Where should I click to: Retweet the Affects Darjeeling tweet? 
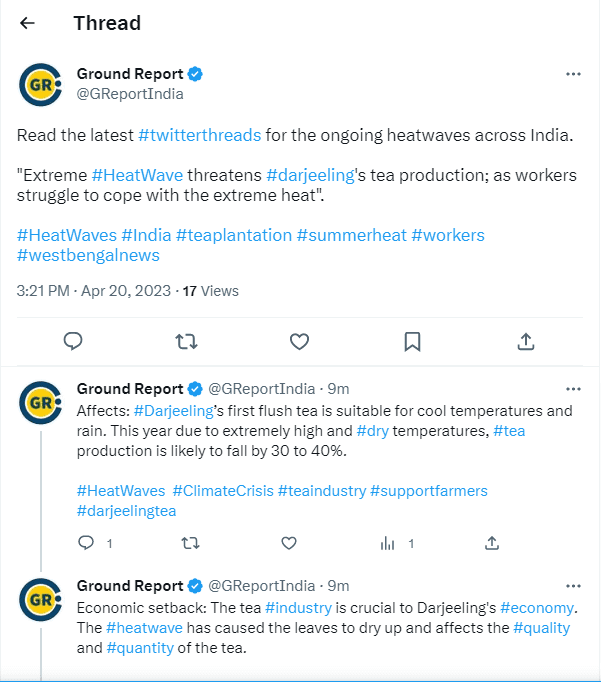pos(190,543)
